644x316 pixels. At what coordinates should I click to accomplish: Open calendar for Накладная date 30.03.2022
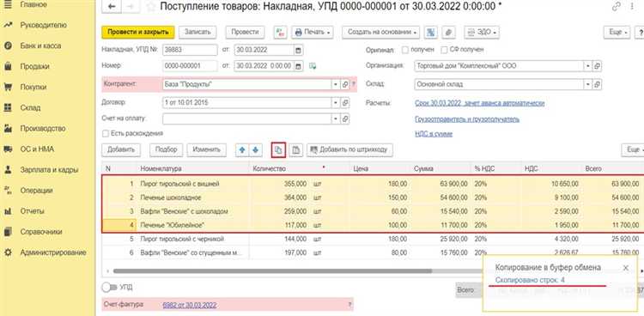pos(298,50)
